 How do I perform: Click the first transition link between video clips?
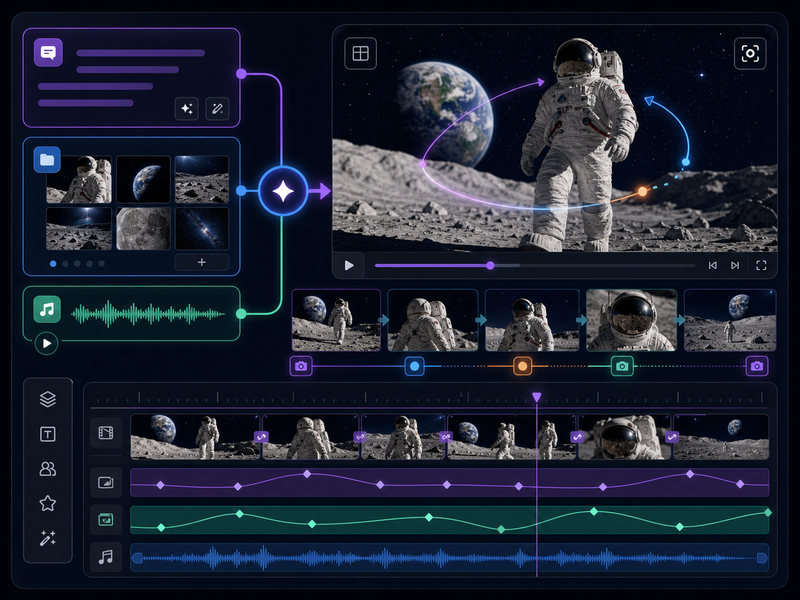click(x=261, y=437)
